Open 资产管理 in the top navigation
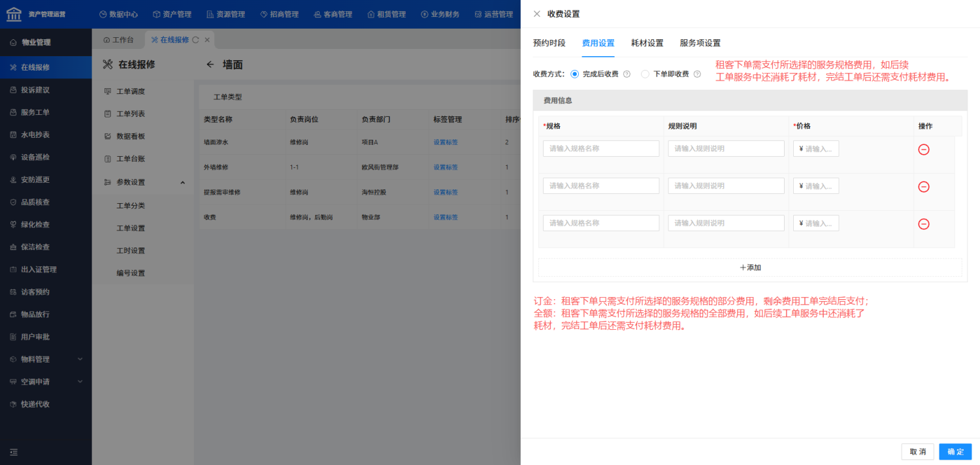 (x=172, y=14)
